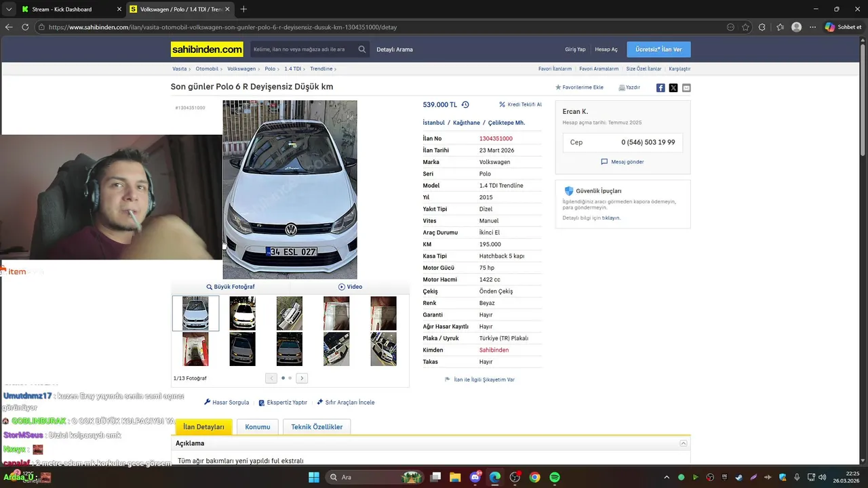Image resolution: width=868 pixels, height=488 pixels.
Task: Switch to the Konumu tab
Action: pos(258,427)
